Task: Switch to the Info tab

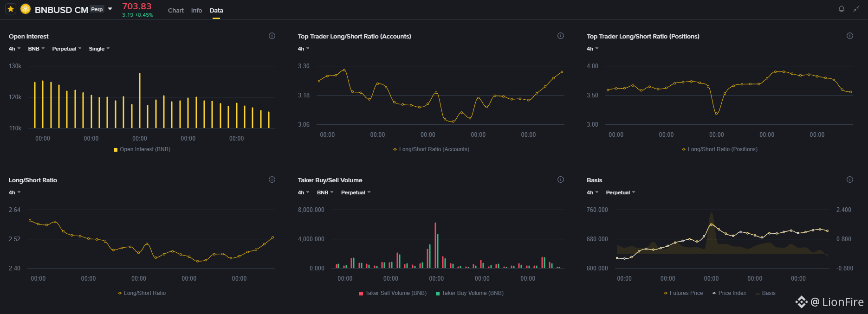Action: (196, 10)
